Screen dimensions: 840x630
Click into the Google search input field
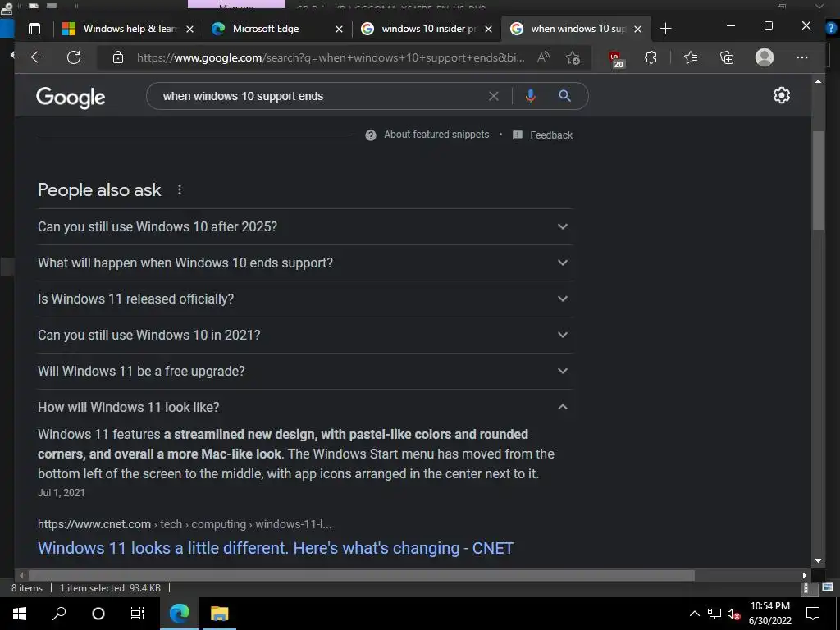click(x=322, y=97)
